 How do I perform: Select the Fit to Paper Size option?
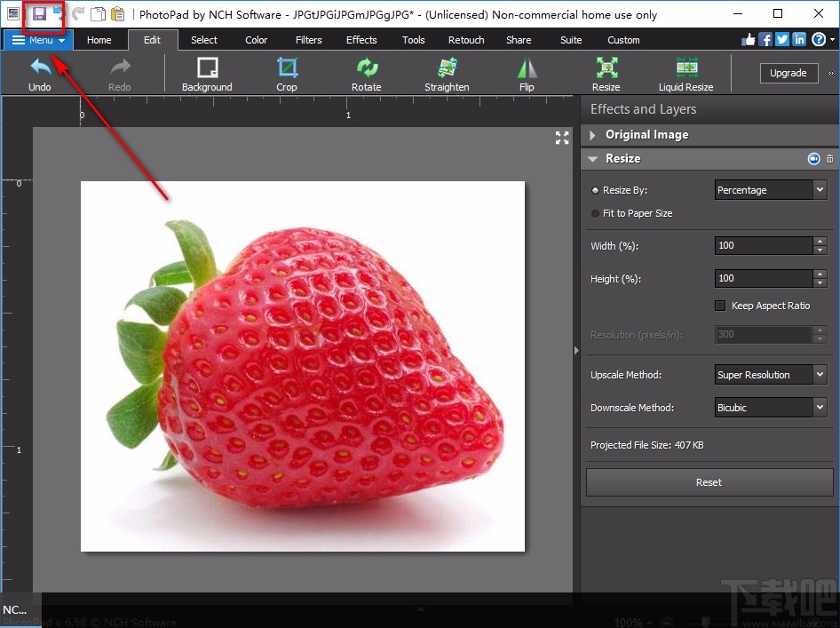coord(595,213)
